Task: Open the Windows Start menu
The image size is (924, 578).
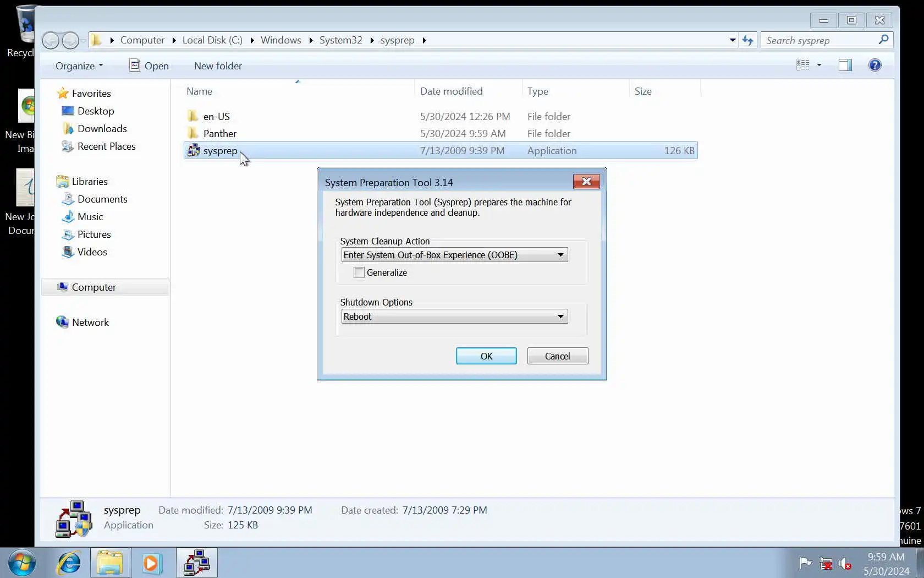Action: click(22, 563)
